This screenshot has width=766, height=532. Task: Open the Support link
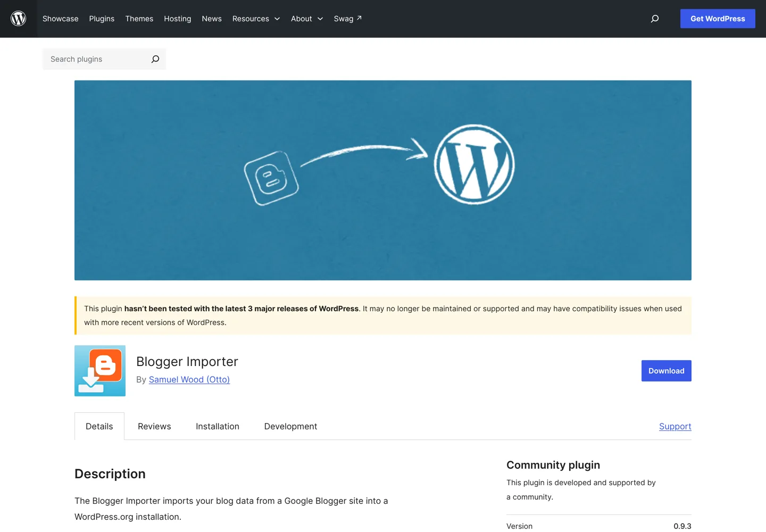tap(675, 426)
